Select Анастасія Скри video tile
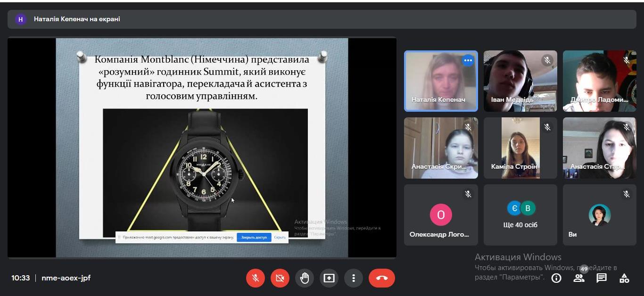 tap(441, 148)
